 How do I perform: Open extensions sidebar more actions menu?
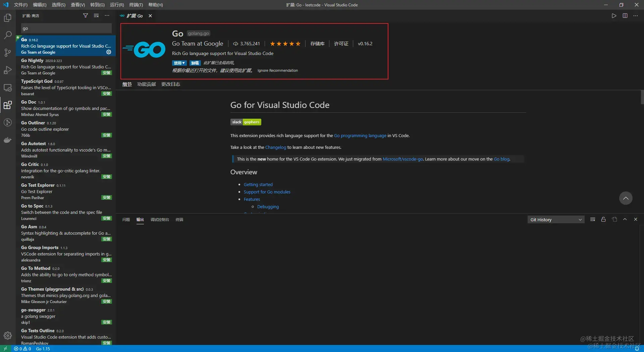(107, 16)
